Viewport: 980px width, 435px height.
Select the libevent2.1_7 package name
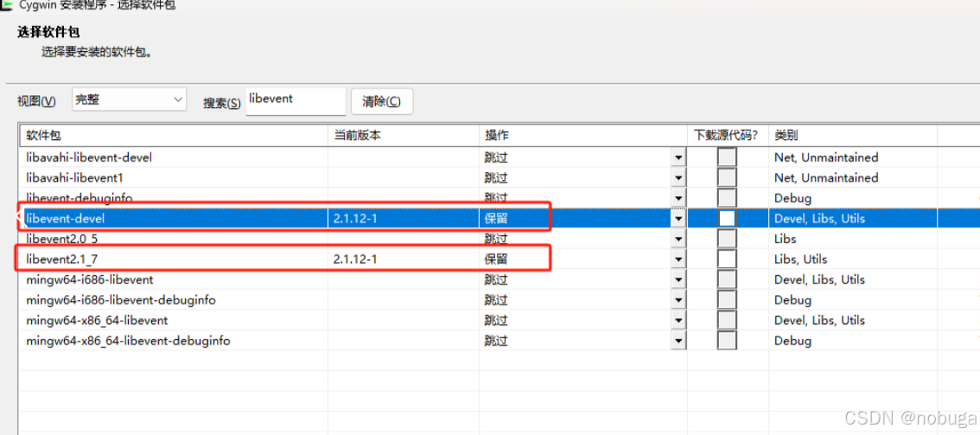coord(62,259)
